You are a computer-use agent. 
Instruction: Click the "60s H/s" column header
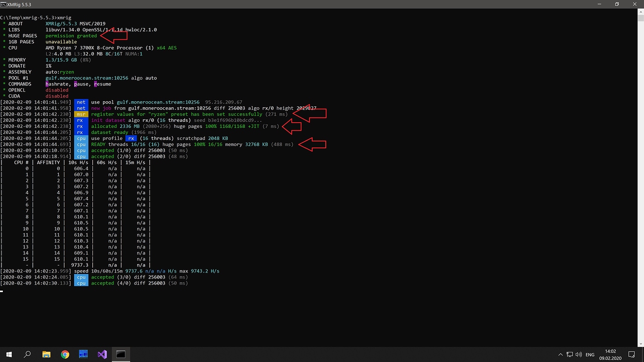pyautogui.click(x=106, y=163)
